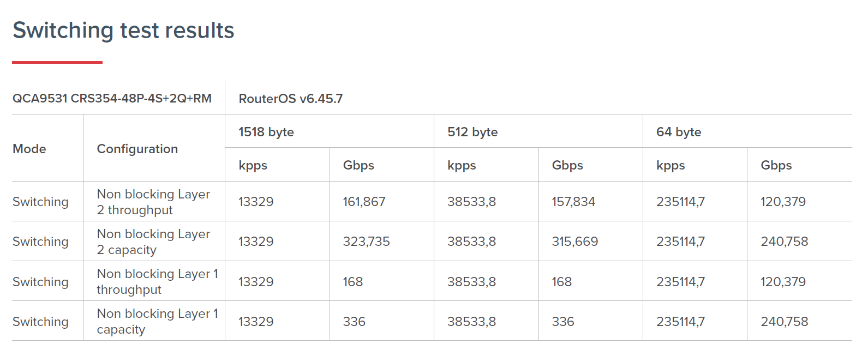868x362 pixels.
Task: Select the "64 byte" column group header
Action: tap(679, 132)
